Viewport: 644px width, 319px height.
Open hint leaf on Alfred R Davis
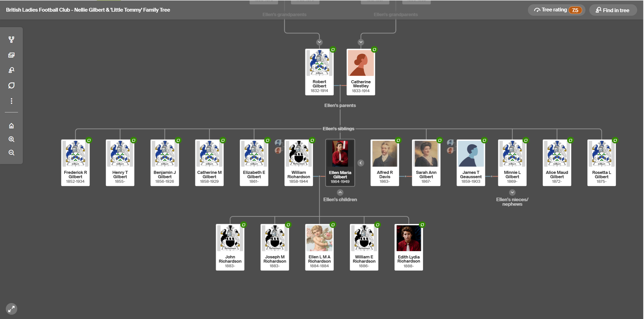[398, 140]
